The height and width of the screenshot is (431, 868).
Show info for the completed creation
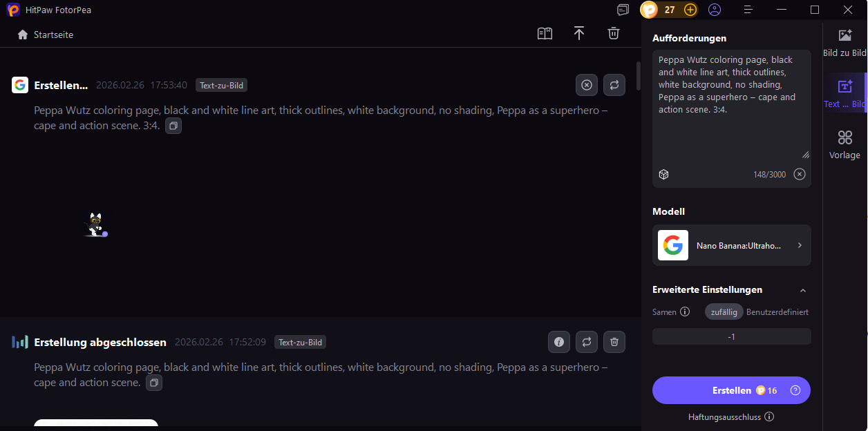point(559,342)
